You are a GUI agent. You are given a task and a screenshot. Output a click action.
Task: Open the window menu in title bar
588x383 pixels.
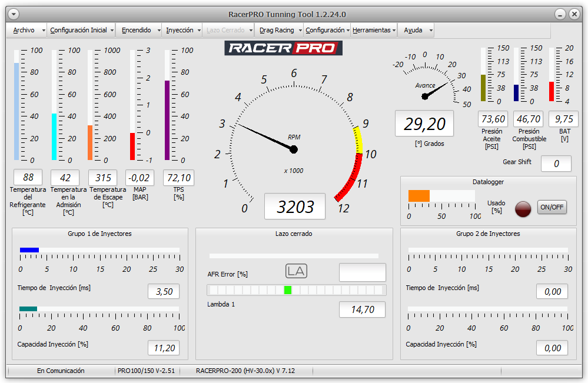tap(14, 14)
